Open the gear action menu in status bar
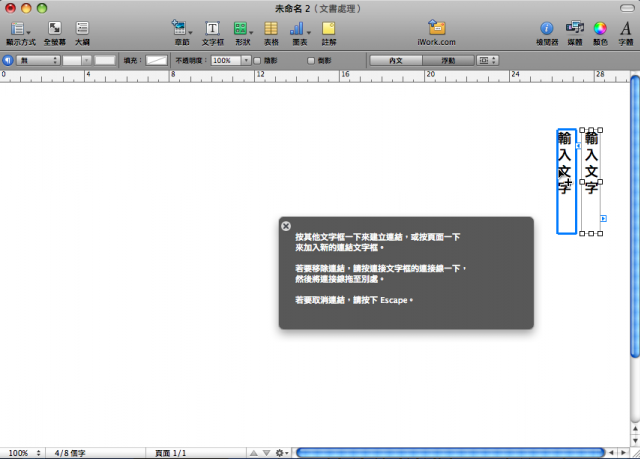This screenshot has width=640, height=459. pyautogui.click(x=281, y=453)
